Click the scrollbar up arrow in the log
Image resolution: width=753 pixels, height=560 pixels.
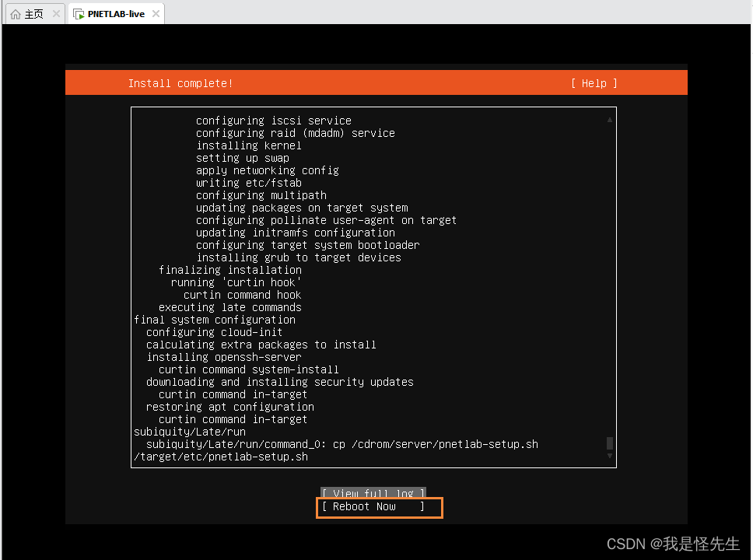point(609,119)
